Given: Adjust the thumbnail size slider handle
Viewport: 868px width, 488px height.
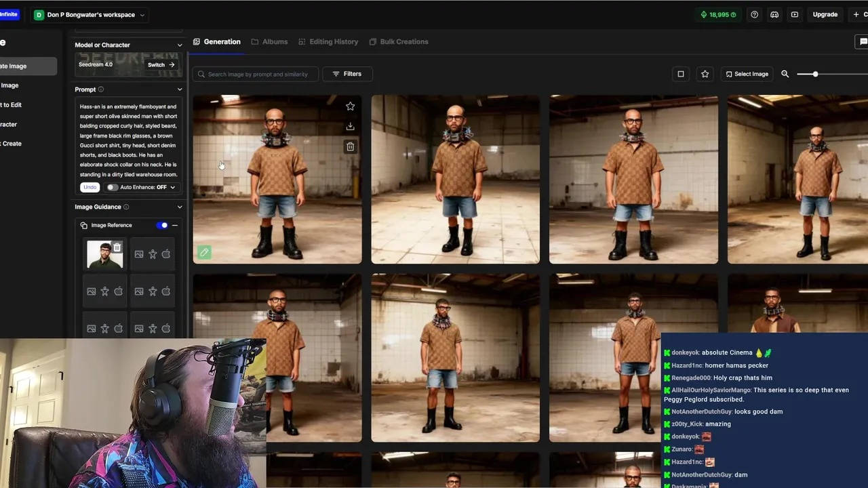Looking at the screenshot, I should pos(815,74).
